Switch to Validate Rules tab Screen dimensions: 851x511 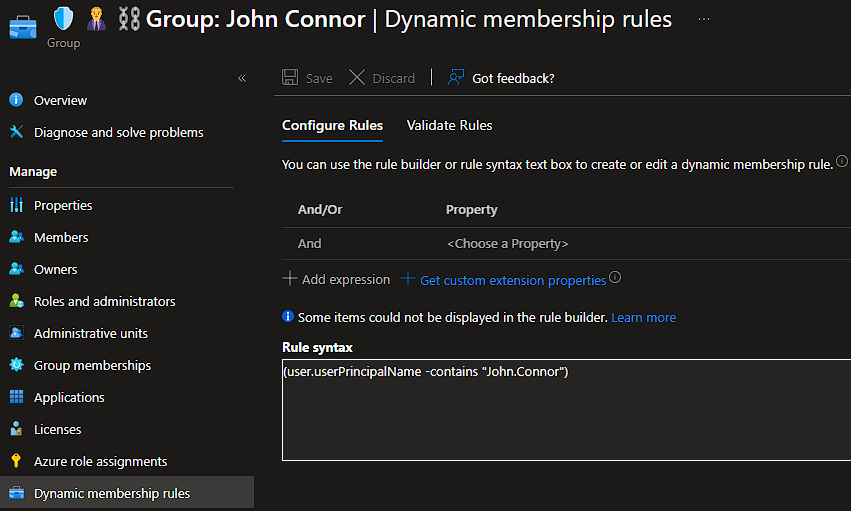(x=449, y=125)
